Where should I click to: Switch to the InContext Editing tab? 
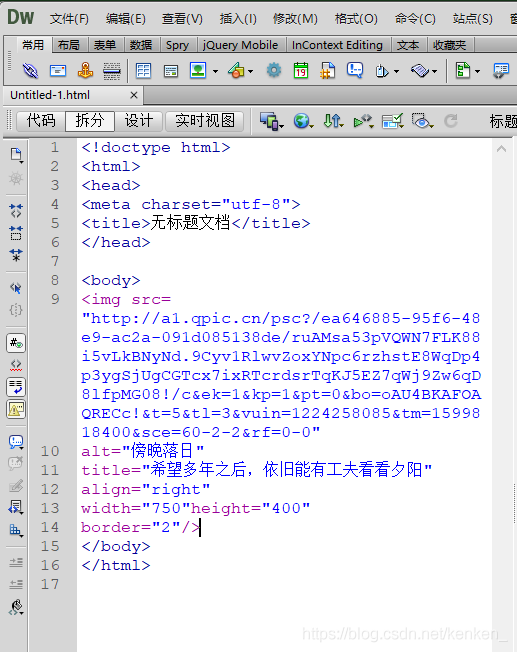(337, 45)
